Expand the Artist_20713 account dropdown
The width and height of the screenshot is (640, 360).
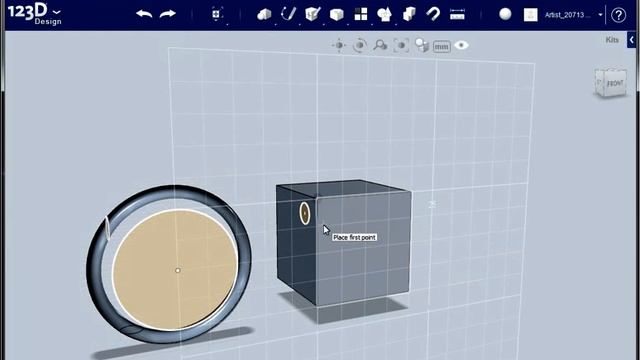click(600, 15)
